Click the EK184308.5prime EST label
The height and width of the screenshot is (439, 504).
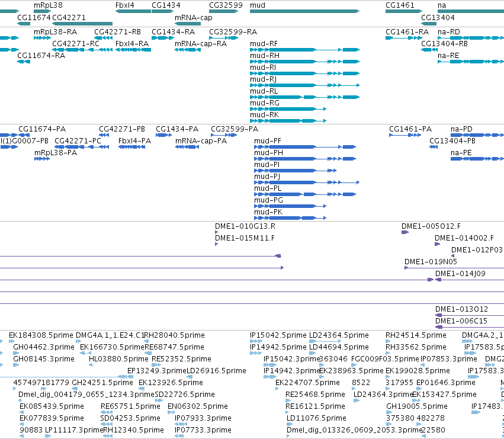point(41,335)
